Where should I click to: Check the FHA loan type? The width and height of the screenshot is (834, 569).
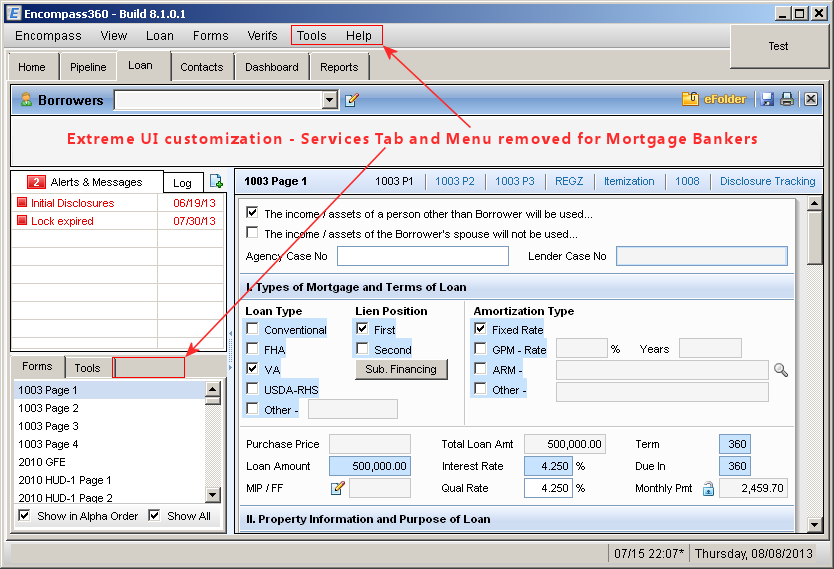click(252, 349)
